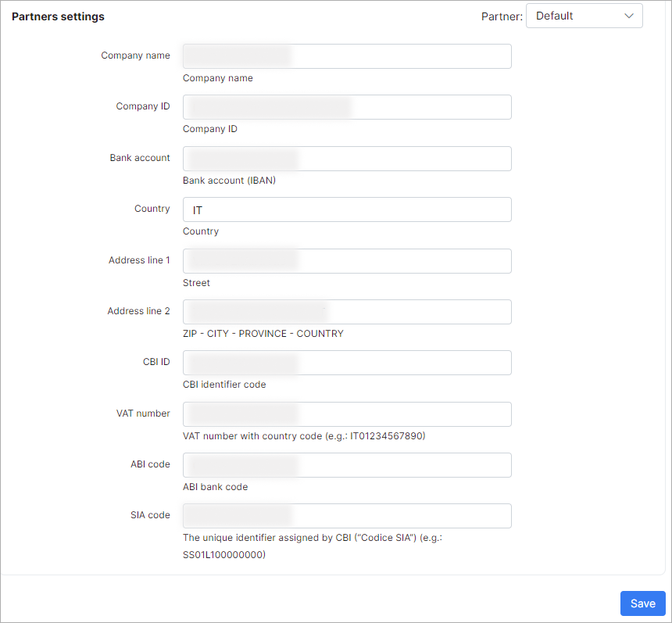This screenshot has height=623, width=672.
Task: Open the Partner dropdown showing Default
Action: coord(584,16)
